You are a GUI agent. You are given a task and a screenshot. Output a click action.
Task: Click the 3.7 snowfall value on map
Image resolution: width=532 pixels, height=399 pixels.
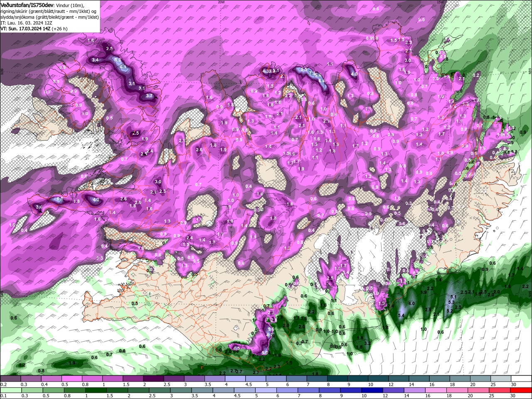150,96
